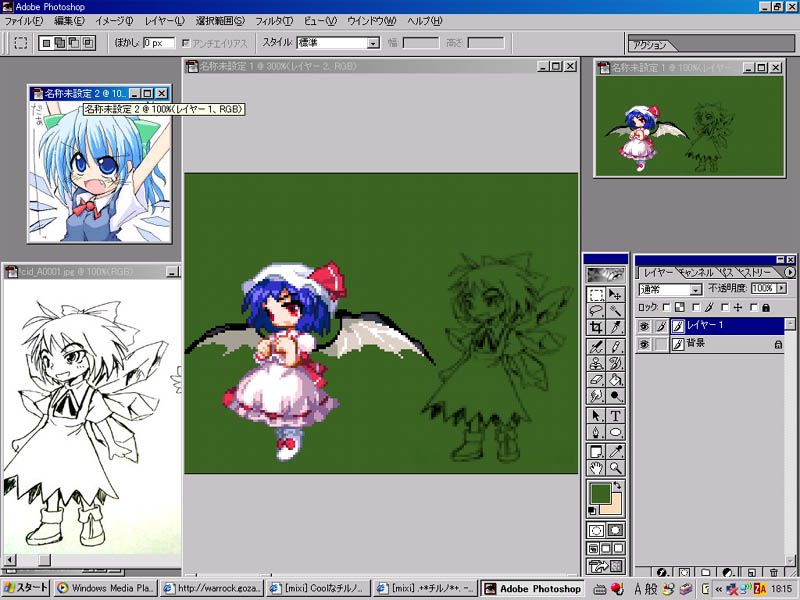Switch to the ヒストリー tab
The height and width of the screenshot is (600, 800).
coord(757,273)
